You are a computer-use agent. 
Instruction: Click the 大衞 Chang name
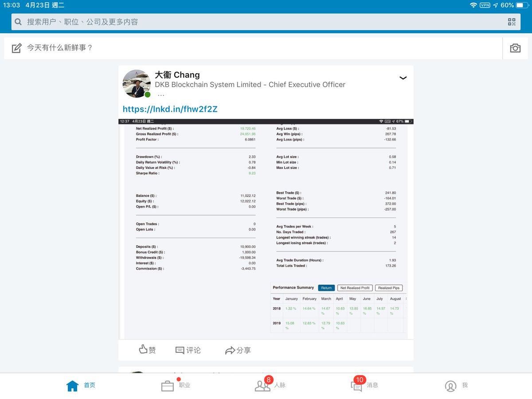click(x=177, y=74)
